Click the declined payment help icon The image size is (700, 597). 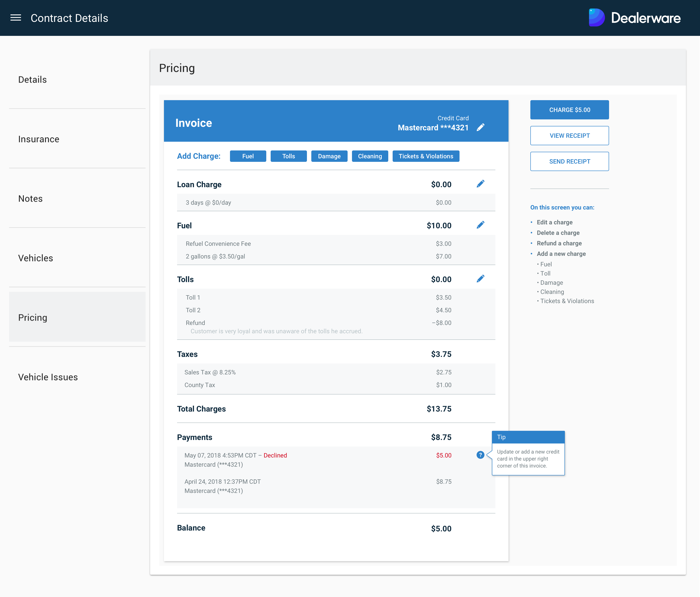point(480,455)
